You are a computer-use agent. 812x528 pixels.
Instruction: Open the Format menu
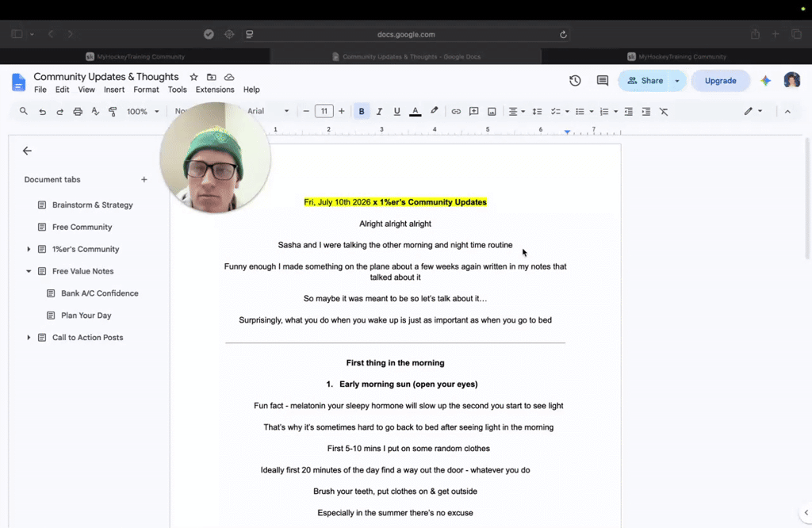(146, 90)
